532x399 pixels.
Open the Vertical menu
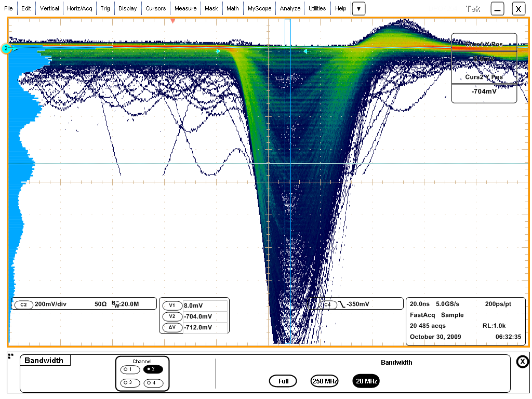point(49,8)
